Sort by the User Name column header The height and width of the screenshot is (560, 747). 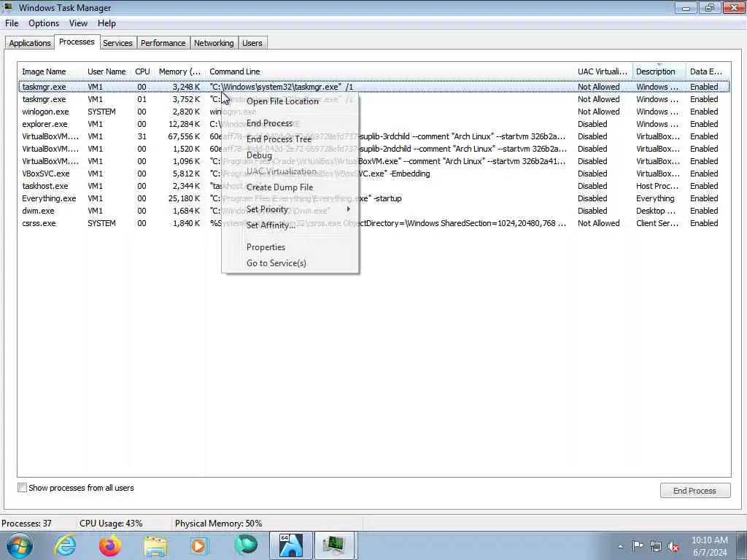[x=107, y=71]
